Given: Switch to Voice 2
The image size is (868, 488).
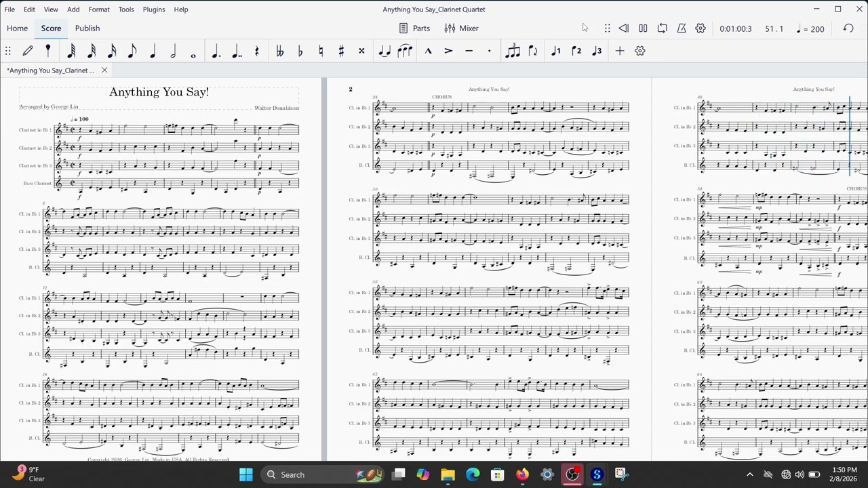Looking at the screenshot, I should click(x=576, y=51).
